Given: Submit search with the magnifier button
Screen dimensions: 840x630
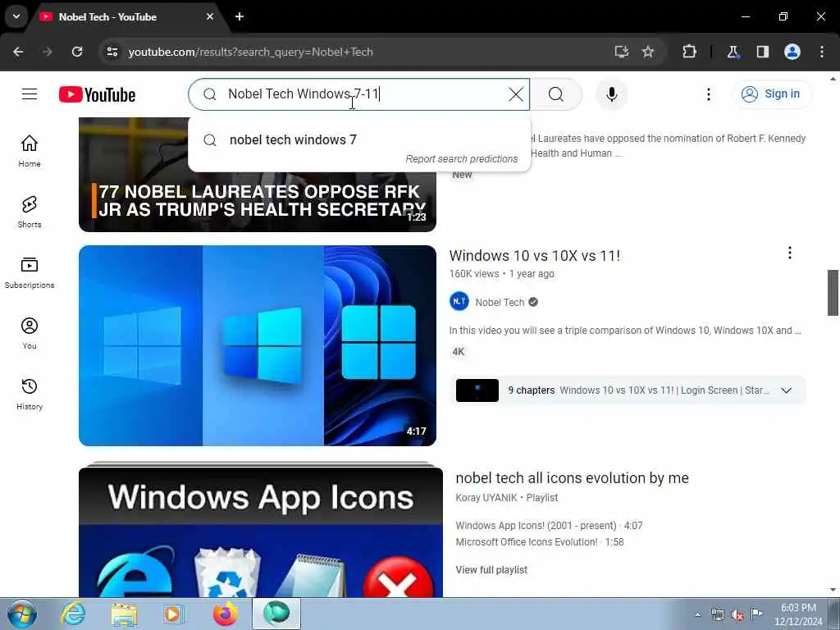Looking at the screenshot, I should point(556,94).
